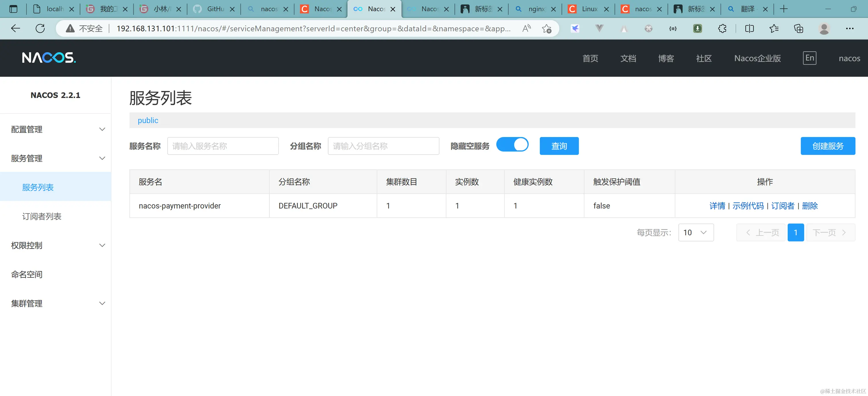Click the 创建服务 button
This screenshot has height=396, width=868.
click(x=828, y=146)
